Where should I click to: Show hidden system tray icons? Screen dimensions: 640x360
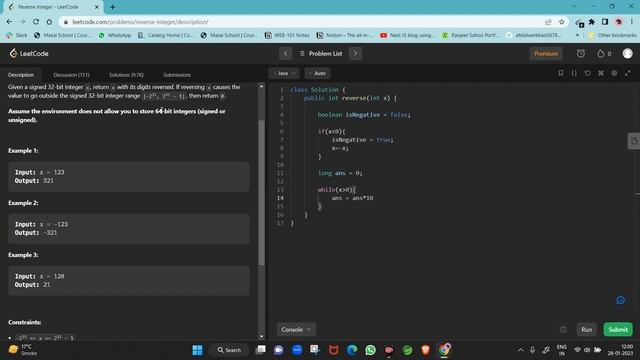click(520, 350)
